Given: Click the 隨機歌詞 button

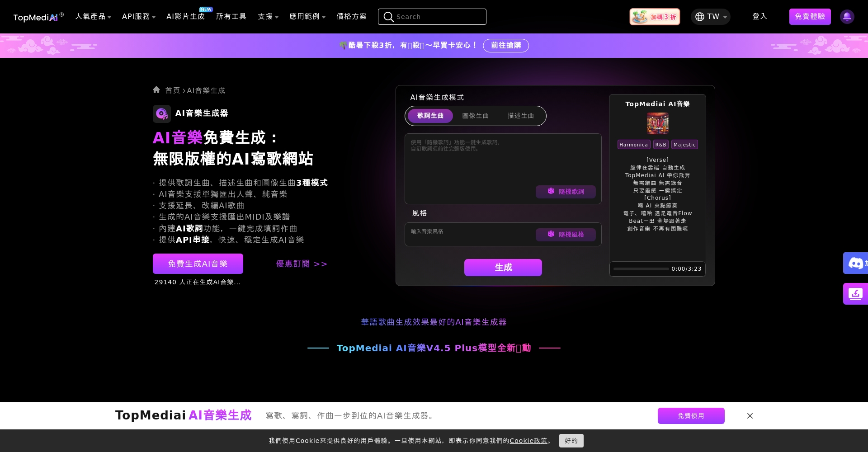Looking at the screenshot, I should pos(566,192).
